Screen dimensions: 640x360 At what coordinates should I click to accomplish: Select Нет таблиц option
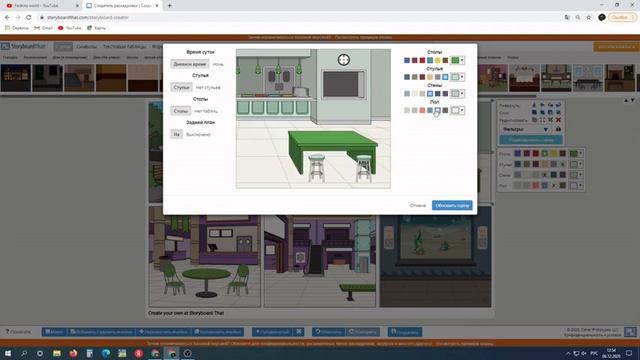(206, 111)
